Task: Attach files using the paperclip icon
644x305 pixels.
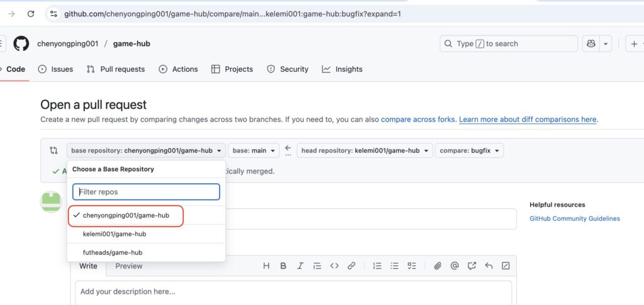Action: (x=438, y=266)
